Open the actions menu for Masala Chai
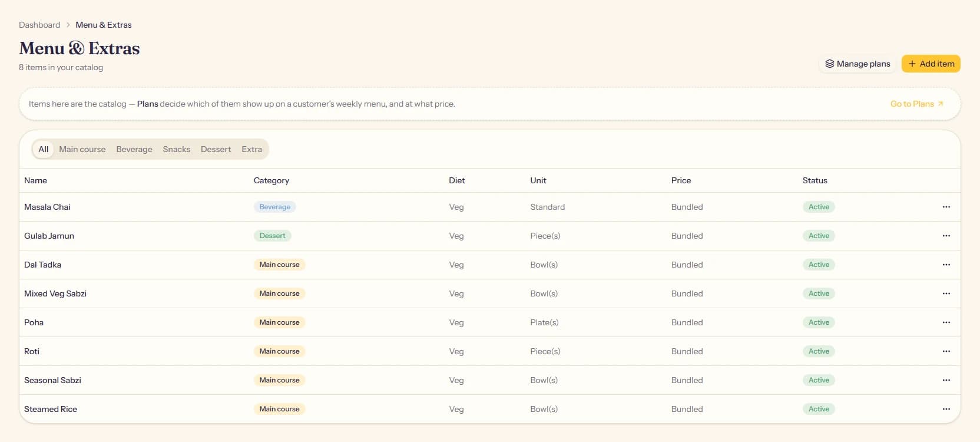Image resolution: width=980 pixels, height=442 pixels. pos(946,207)
